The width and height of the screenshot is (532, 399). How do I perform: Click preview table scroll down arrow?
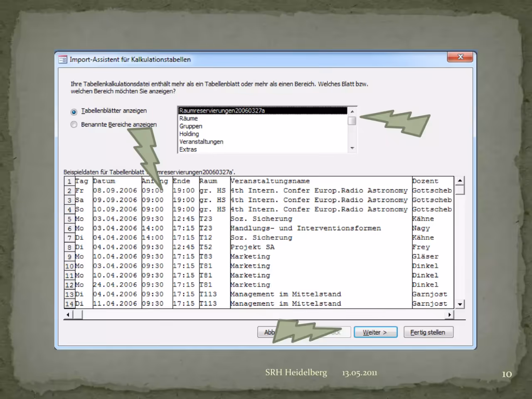[460, 304]
